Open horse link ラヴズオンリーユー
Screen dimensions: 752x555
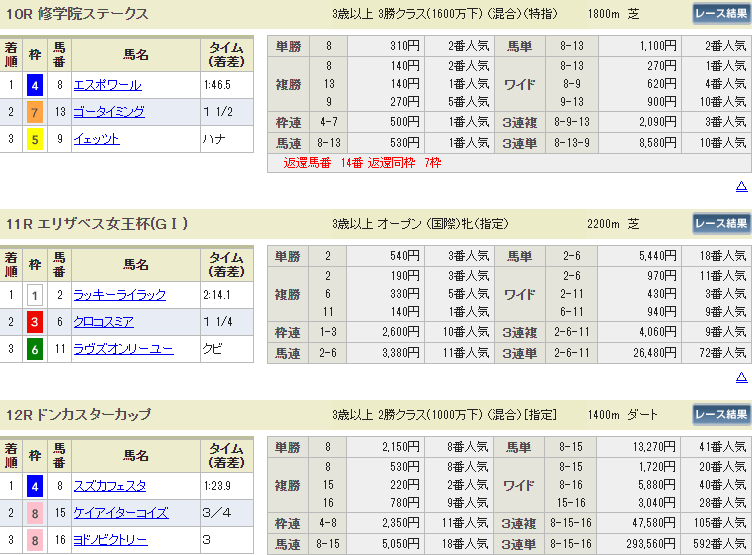tap(123, 349)
